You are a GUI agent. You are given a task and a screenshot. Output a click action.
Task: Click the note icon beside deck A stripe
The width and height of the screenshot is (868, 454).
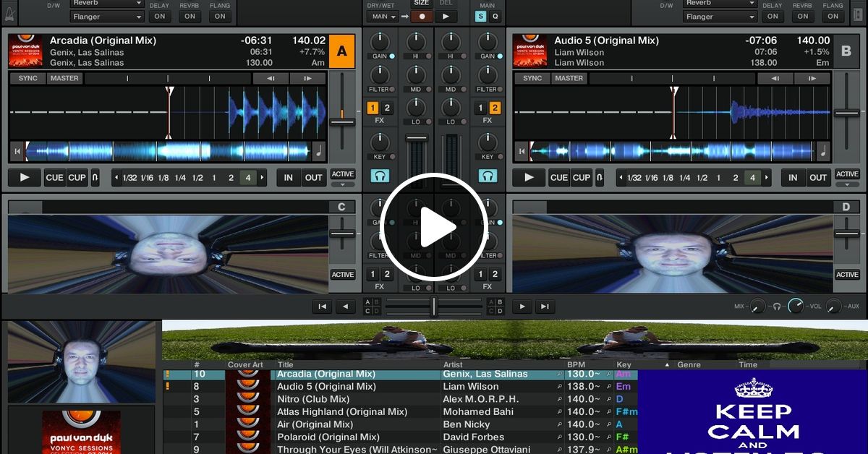click(318, 150)
